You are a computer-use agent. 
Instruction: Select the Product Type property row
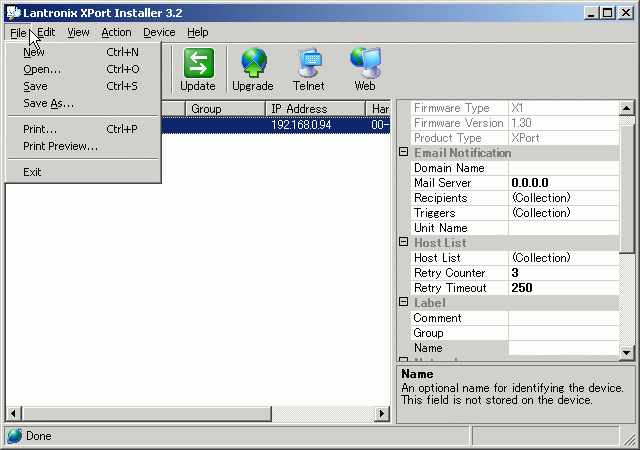(x=515, y=138)
